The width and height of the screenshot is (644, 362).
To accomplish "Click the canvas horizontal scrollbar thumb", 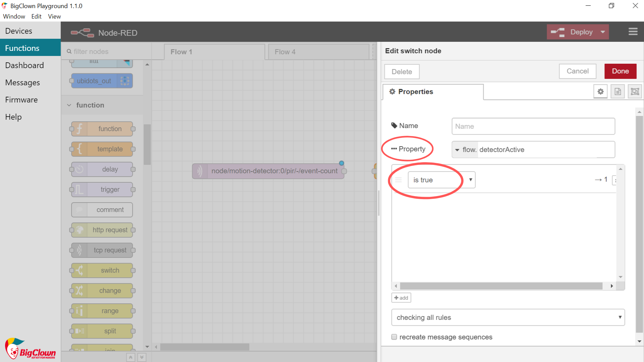I will (205, 347).
